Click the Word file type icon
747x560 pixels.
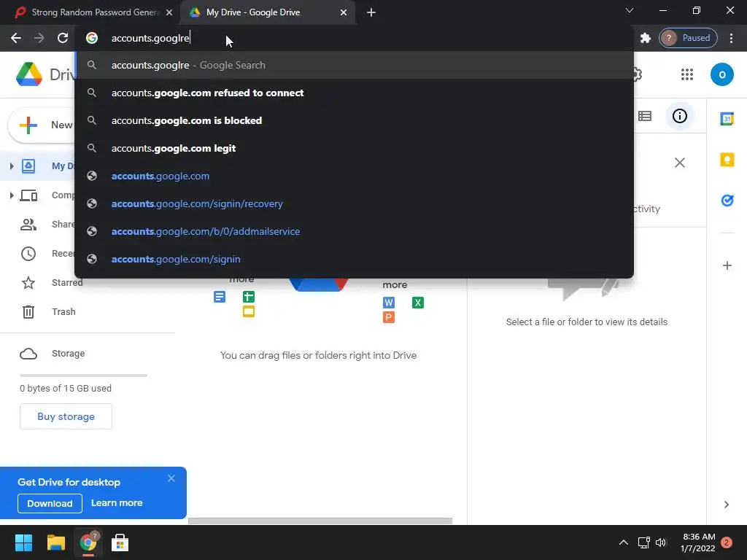pos(389,303)
